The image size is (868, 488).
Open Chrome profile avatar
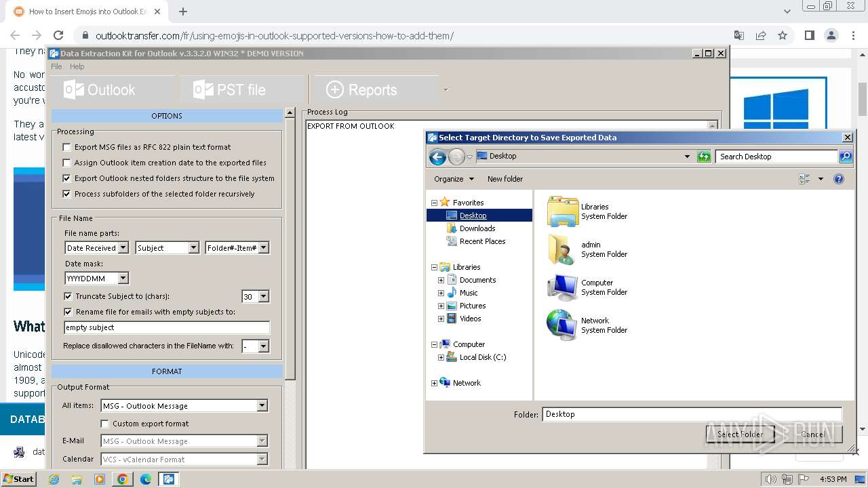[831, 35]
